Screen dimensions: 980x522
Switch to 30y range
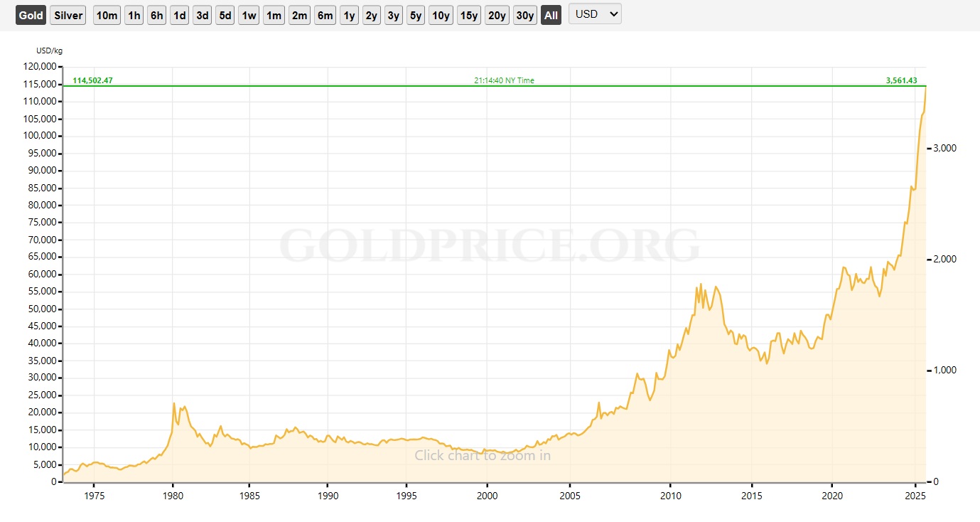tap(525, 15)
